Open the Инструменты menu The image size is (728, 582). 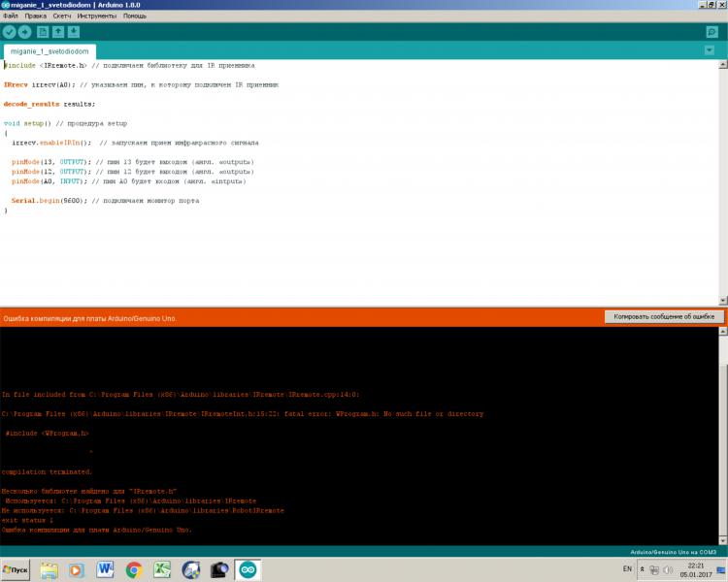pyautogui.click(x=96, y=16)
